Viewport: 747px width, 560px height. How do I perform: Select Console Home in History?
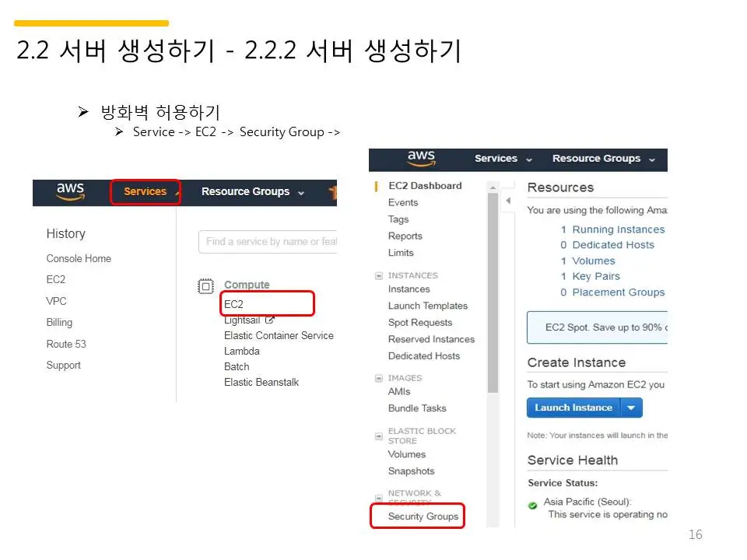pyautogui.click(x=79, y=258)
